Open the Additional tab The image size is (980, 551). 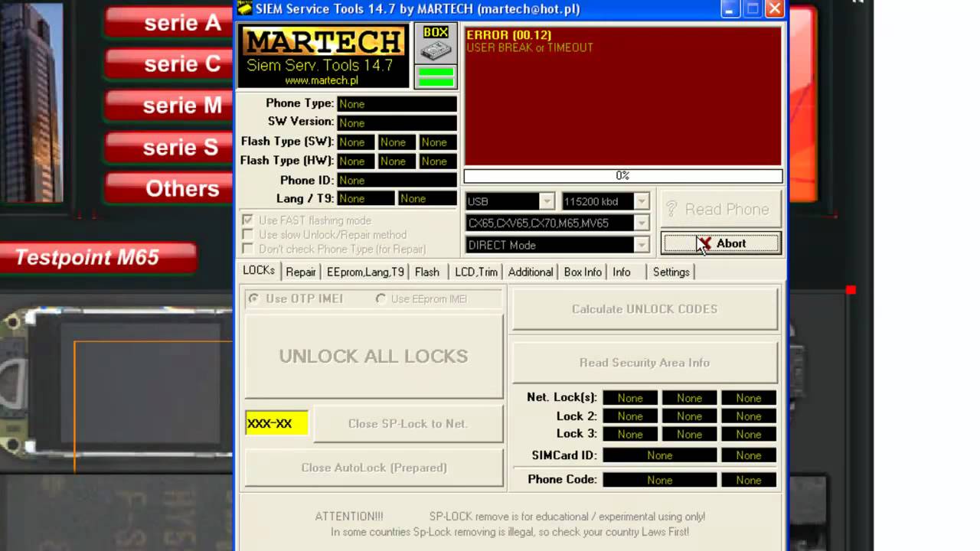[x=530, y=272]
